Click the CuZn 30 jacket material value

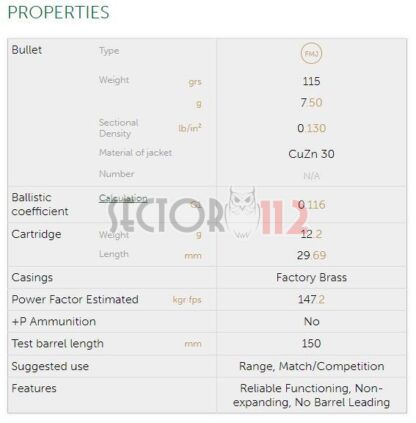click(x=311, y=154)
